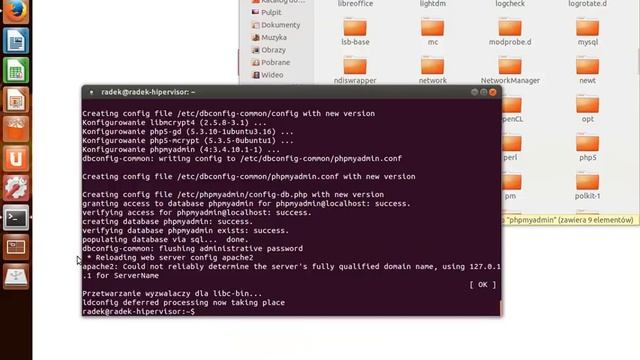Click "* Reloading web server config apache2" line
The image size is (640, 360).
coord(170,258)
